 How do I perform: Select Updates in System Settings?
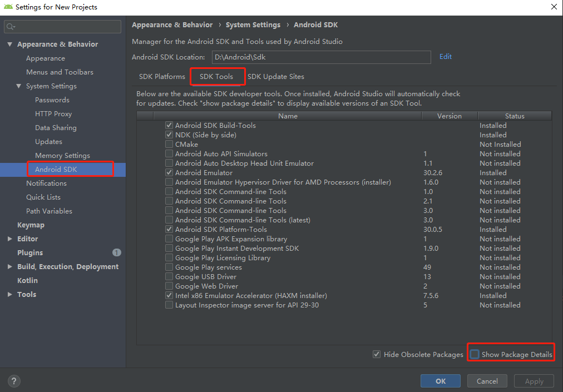48,141
